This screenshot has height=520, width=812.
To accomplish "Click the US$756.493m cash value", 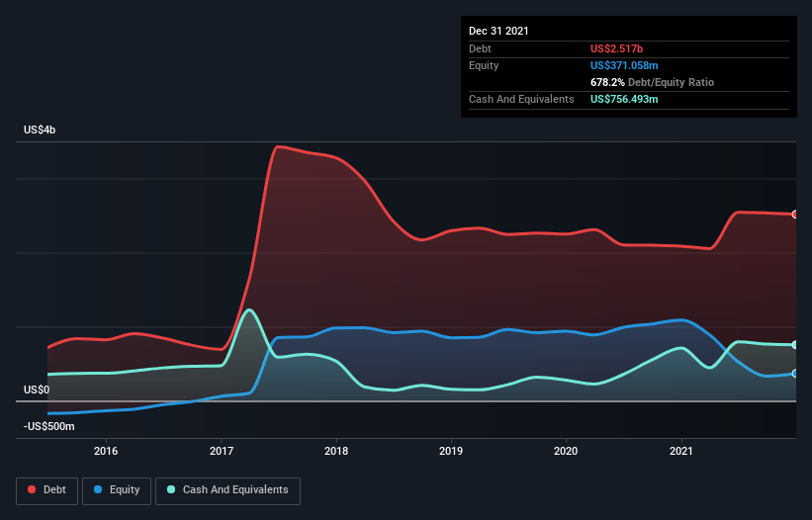I will pos(624,99).
